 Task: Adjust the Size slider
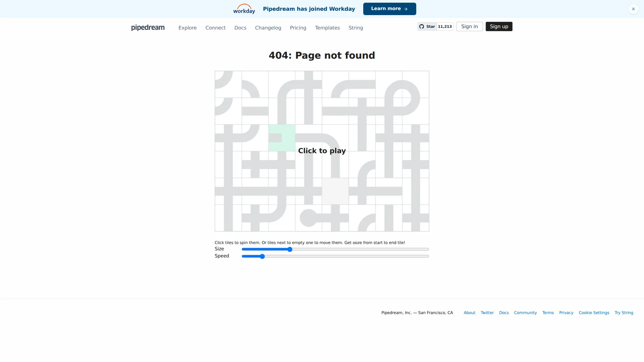pos(290,249)
